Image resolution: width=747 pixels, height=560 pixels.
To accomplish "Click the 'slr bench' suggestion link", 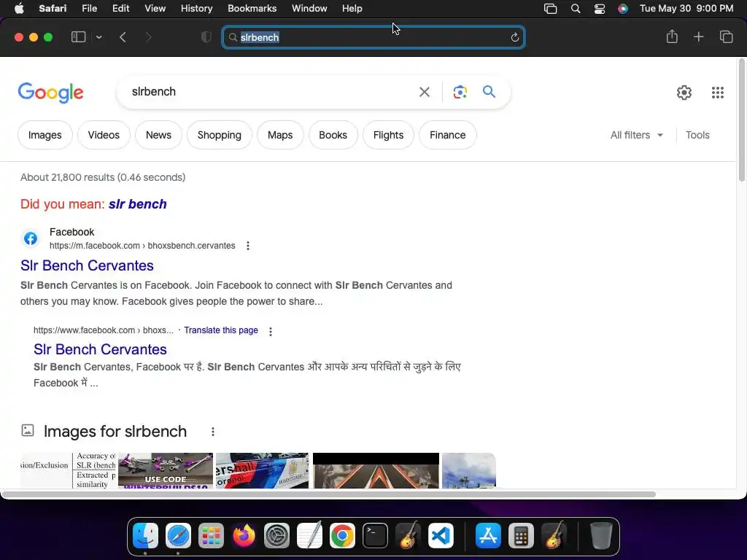I will (x=137, y=204).
